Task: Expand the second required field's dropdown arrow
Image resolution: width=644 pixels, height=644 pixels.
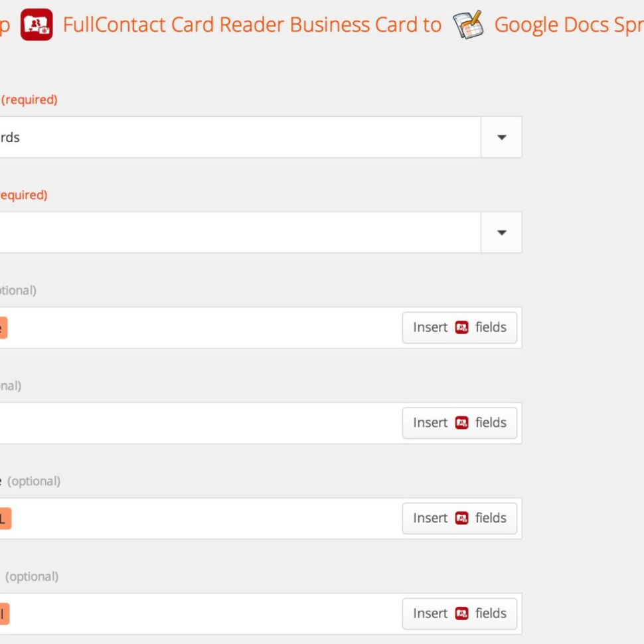Action: [501, 232]
